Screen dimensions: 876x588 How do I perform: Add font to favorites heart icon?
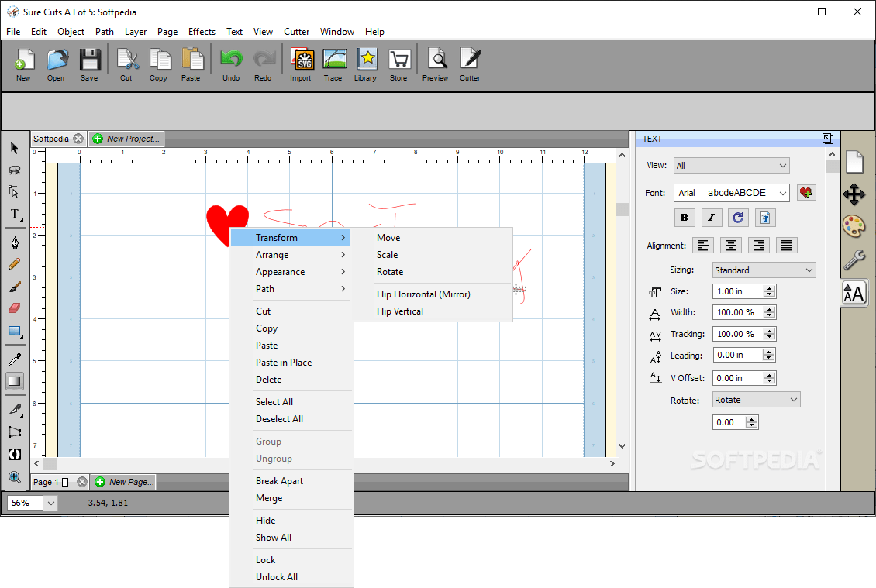(x=806, y=193)
